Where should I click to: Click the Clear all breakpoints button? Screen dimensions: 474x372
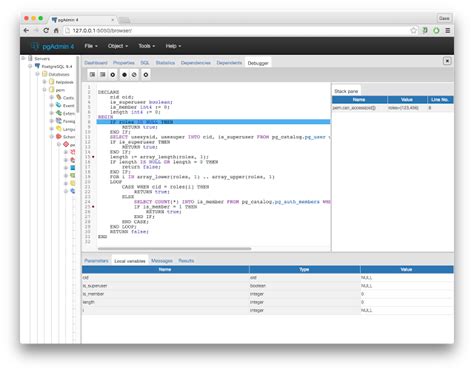point(134,75)
